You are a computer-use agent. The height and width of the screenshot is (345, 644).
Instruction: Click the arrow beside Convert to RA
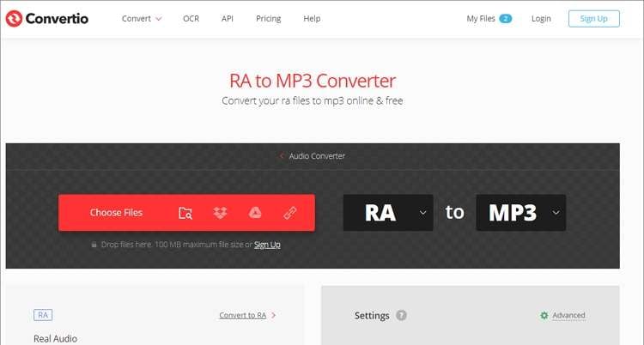tap(274, 316)
